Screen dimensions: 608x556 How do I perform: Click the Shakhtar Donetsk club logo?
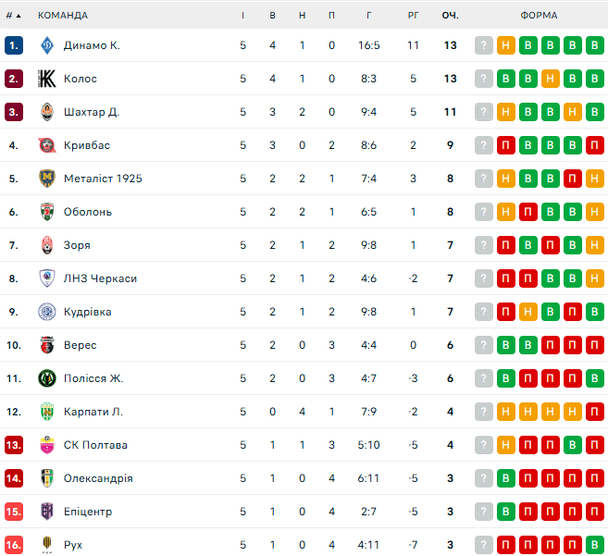[x=46, y=112]
